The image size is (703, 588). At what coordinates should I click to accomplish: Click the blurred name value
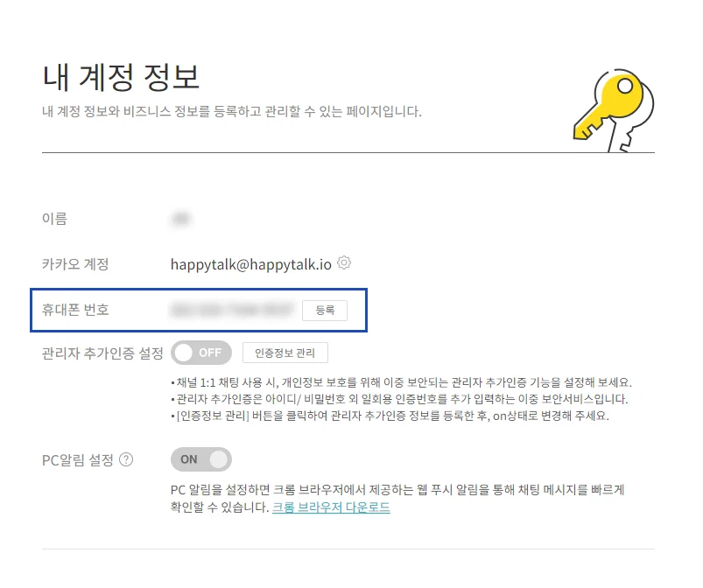180,219
